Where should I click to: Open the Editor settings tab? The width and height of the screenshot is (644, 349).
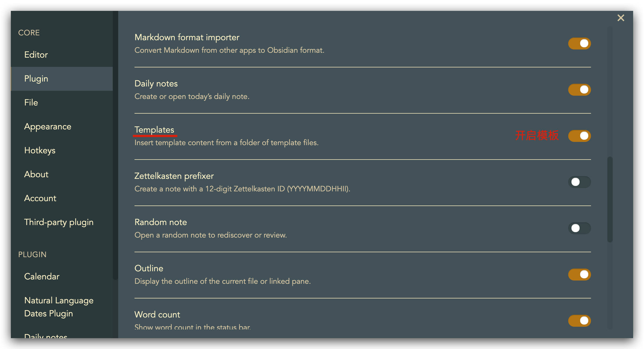(36, 55)
